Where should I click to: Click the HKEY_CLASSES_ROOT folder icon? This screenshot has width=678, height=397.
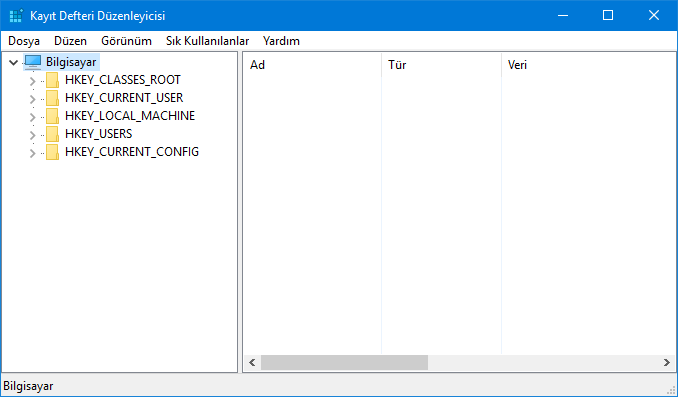point(52,80)
